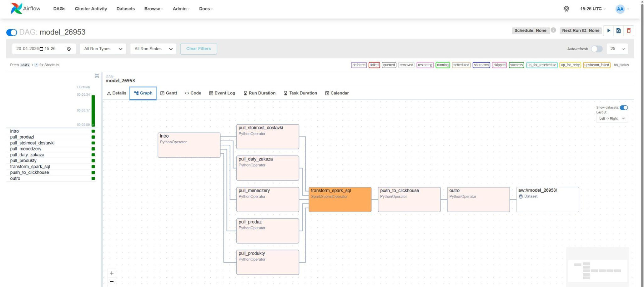This screenshot has height=287, width=644.
Task: Open the Browse menu
Action: tap(153, 9)
